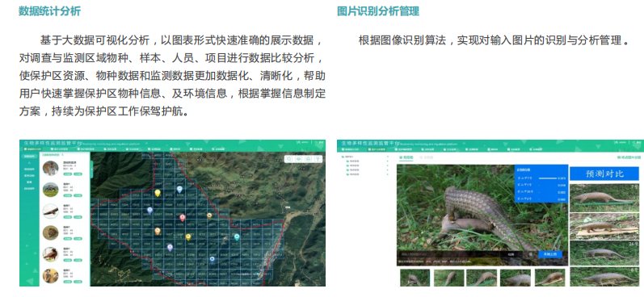The height and width of the screenshot is (297, 644).
Task: Click the print icon in the map toolbar
Action: click(x=308, y=159)
